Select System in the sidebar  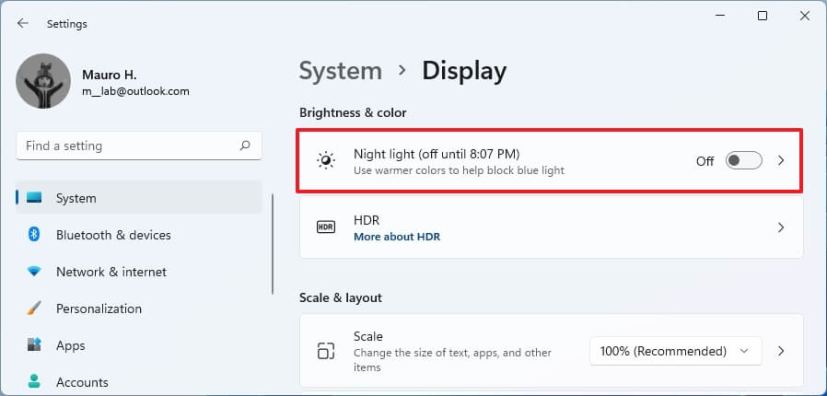point(139,198)
